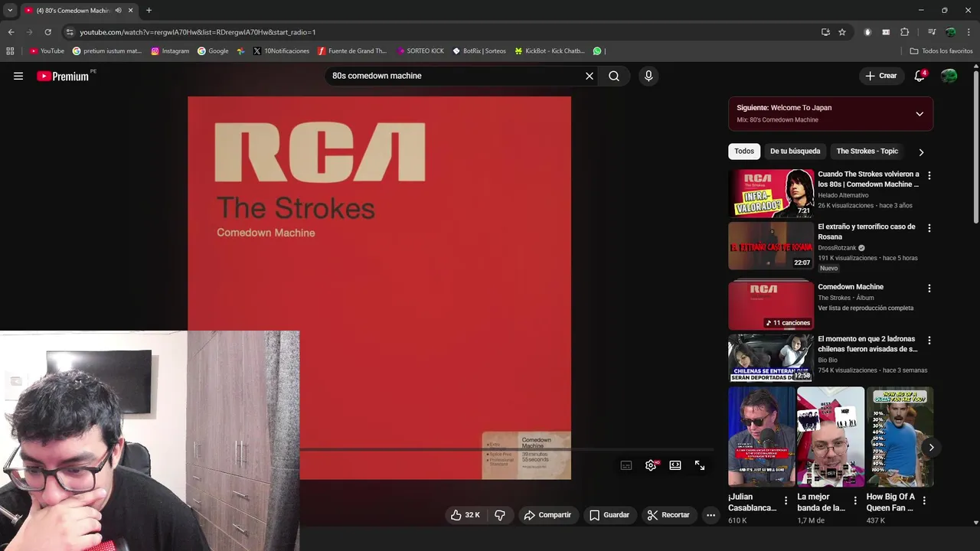Open options for La mejor banda short
Image resolution: width=980 pixels, height=551 pixels.
click(855, 500)
